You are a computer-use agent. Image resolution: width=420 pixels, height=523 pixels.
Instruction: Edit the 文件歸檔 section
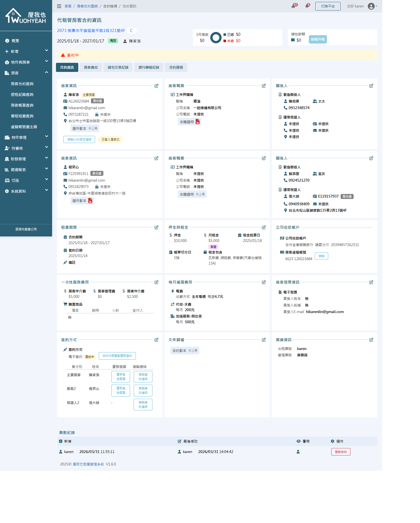[264, 340]
